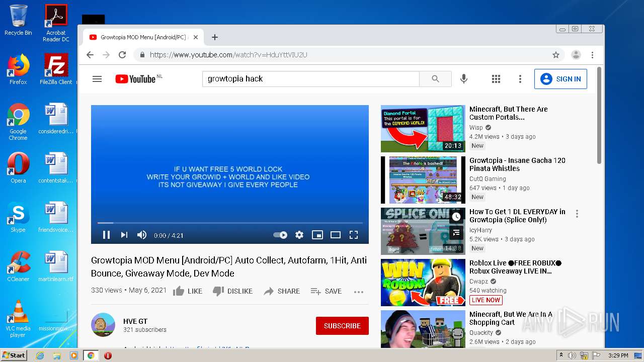Image resolution: width=644 pixels, height=362 pixels.
Task: Bookmark this page star icon
Action: click(556, 55)
